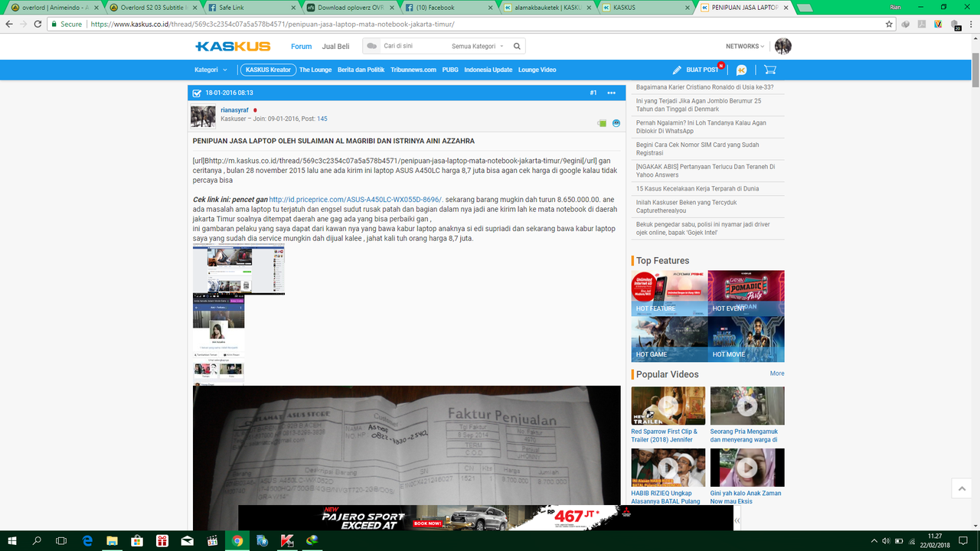Open the More link for Popular Videos
This screenshot has height=551, width=980.
[x=777, y=373]
